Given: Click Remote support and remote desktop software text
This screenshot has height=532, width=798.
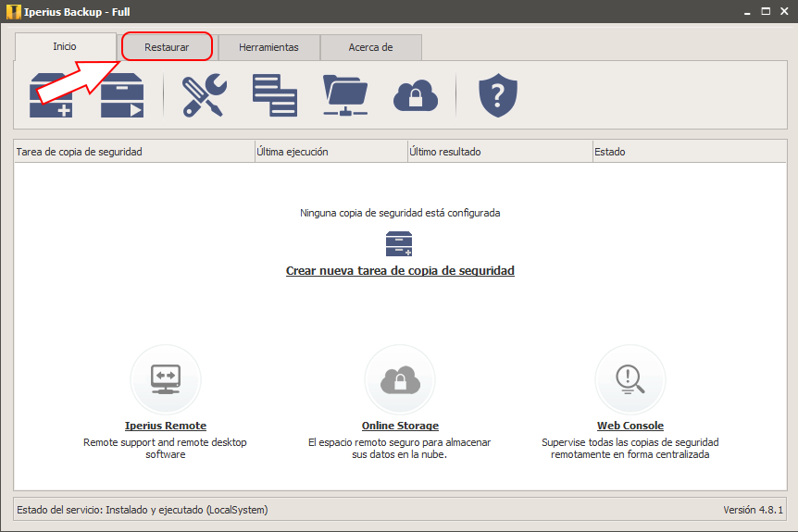Looking at the screenshot, I should [166, 449].
